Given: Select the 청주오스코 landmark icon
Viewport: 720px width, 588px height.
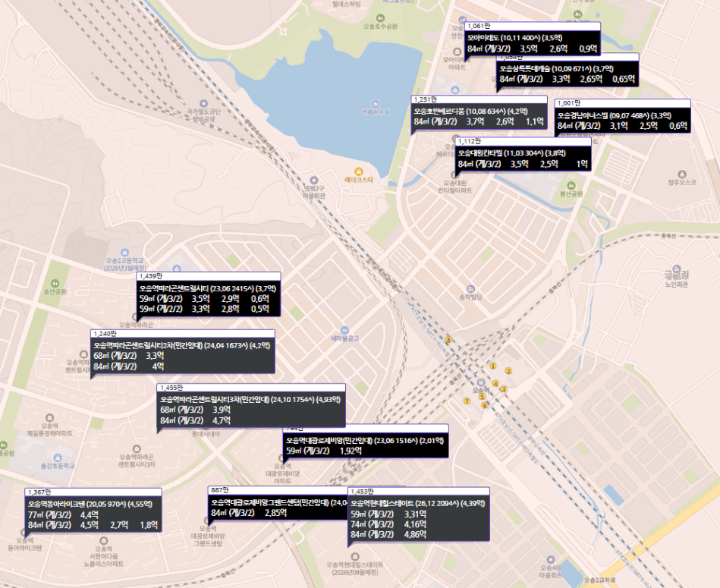Looking at the screenshot, I should click(x=682, y=174).
